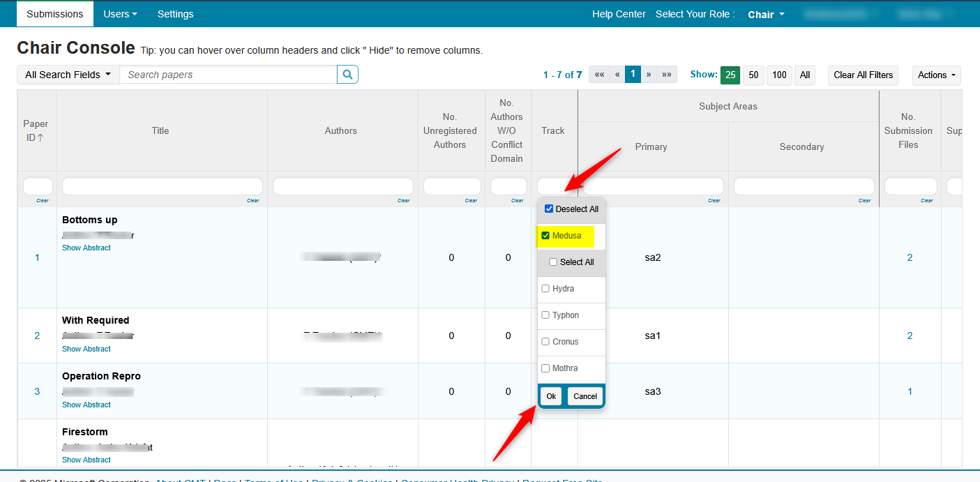Expand the Actions dropdown
The width and height of the screenshot is (980, 482).
[x=936, y=75]
